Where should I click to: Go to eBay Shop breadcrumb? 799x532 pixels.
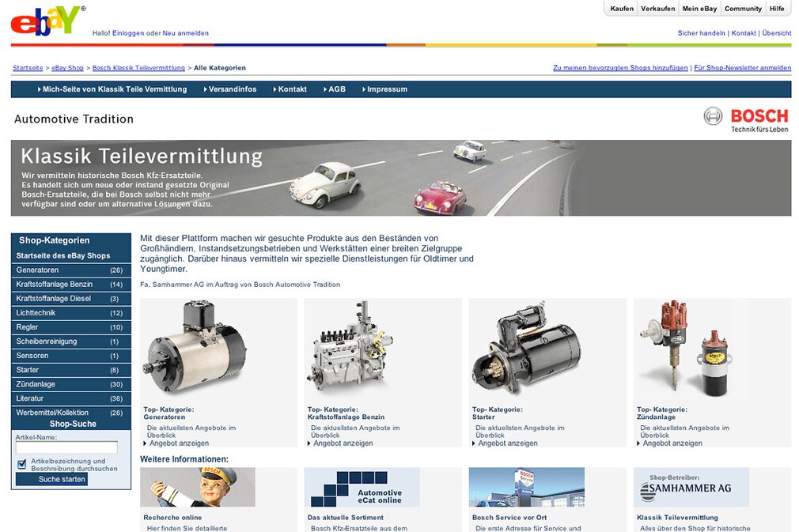click(67, 68)
